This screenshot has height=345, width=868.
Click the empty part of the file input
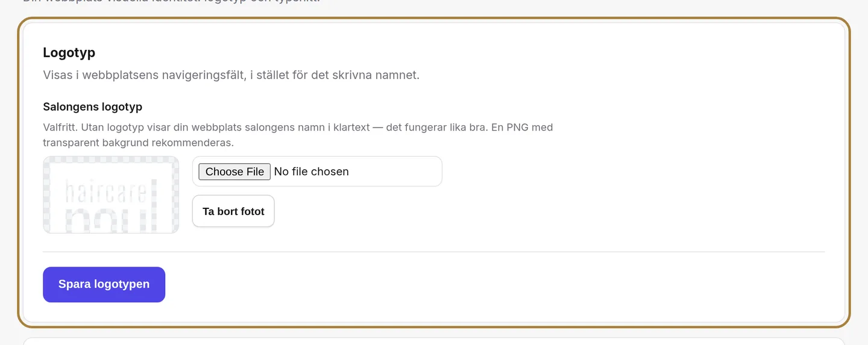[x=395, y=172]
